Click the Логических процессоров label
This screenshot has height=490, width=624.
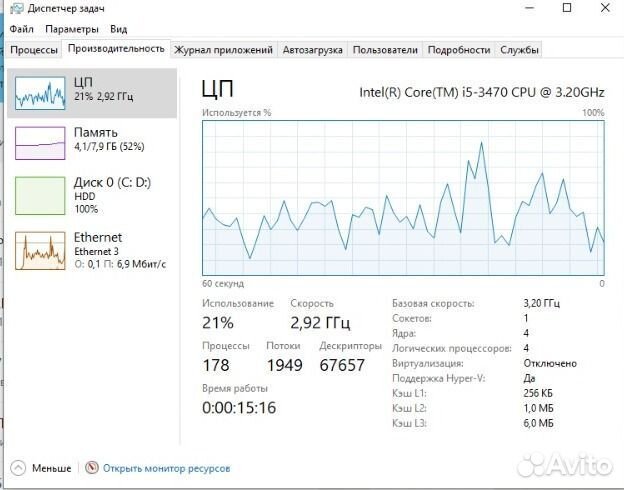(x=452, y=348)
